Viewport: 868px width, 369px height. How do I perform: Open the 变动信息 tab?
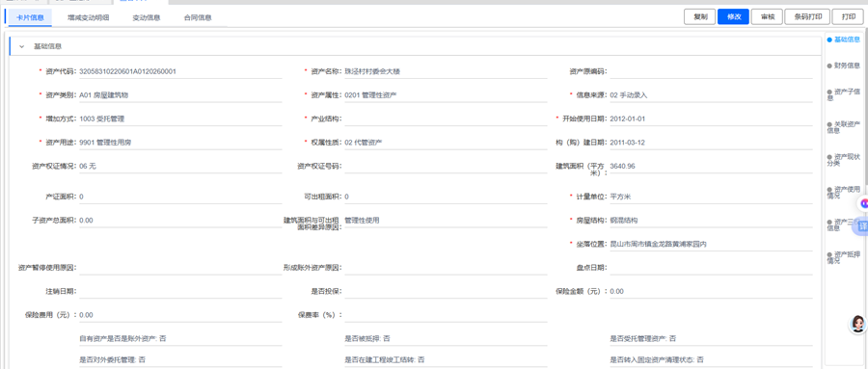pyautogui.click(x=147, y=17)
